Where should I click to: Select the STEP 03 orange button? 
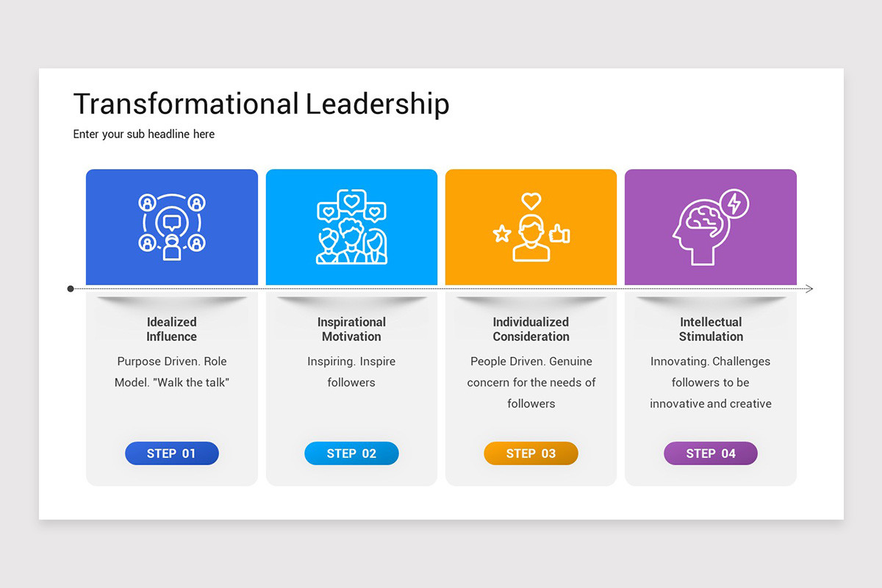pos(531,453)
